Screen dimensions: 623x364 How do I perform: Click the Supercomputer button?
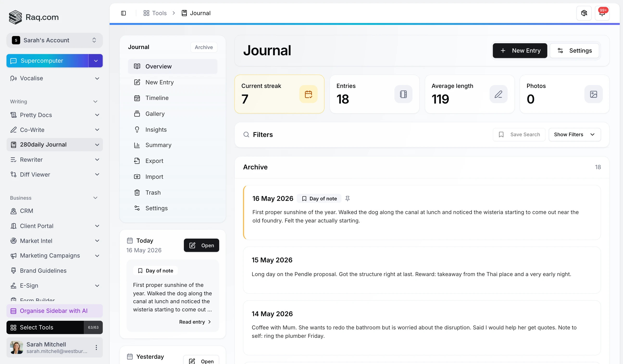47,61
